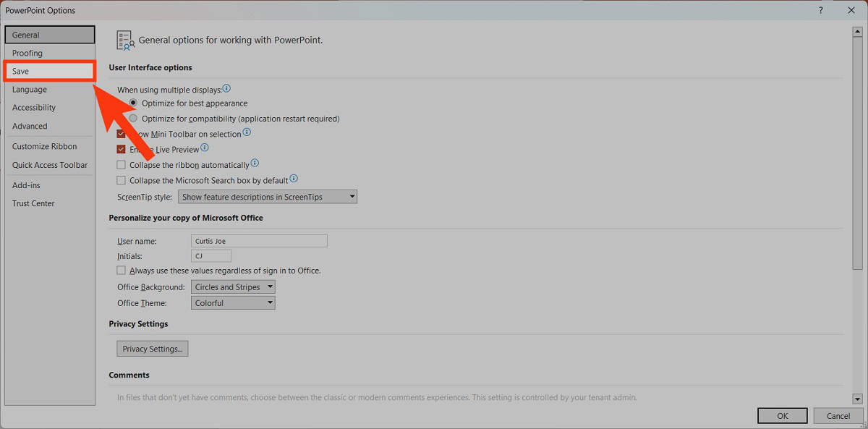
Task: Click info icon beside Enable Live Preview
Action: click(205, 148)
